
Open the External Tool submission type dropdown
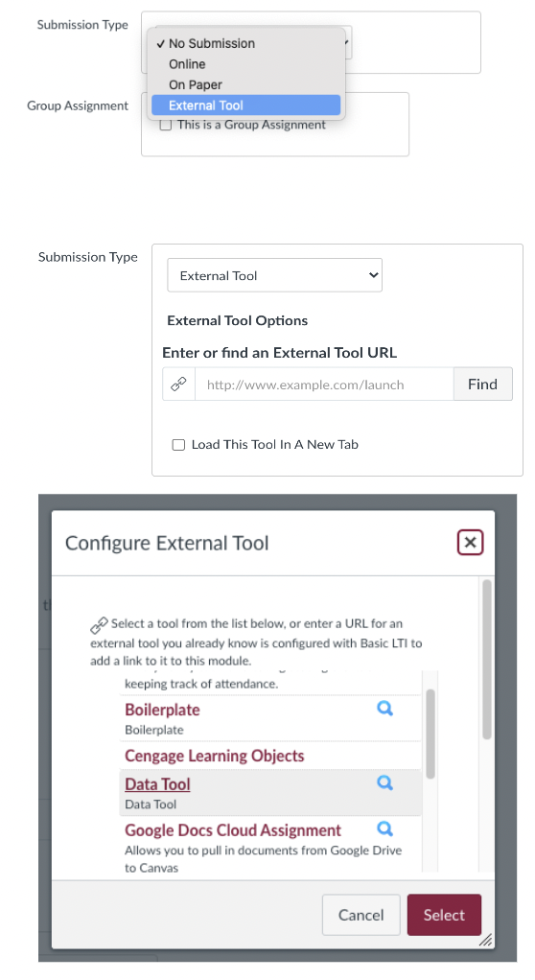[274, 275]
